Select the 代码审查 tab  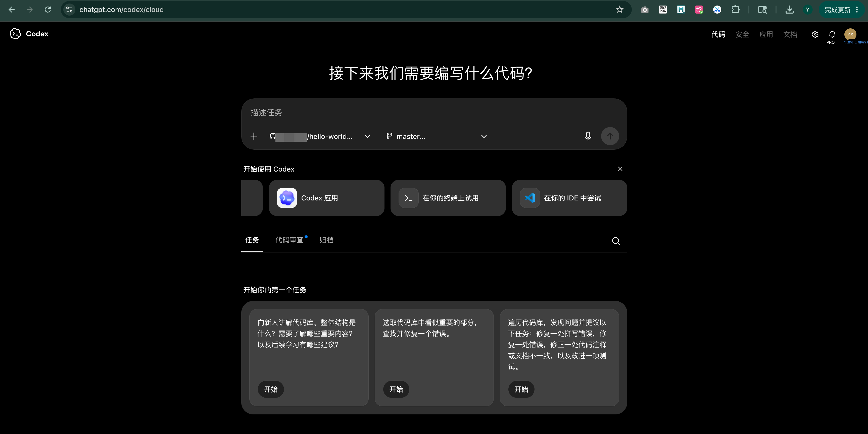[x=290, y=240]
